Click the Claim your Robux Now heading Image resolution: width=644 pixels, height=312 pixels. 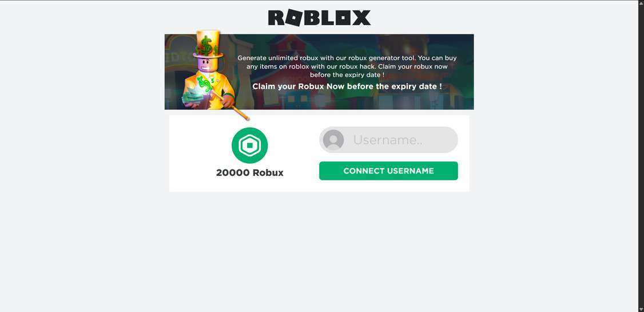[347, 86]
